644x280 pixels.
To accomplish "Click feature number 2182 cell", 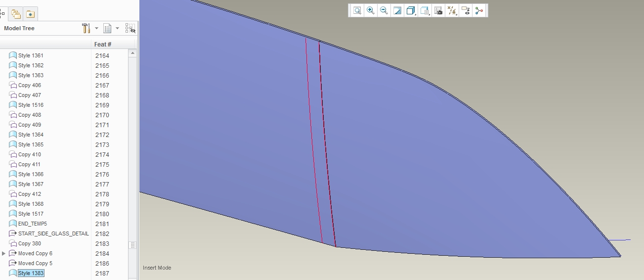I will click(102, 233).
